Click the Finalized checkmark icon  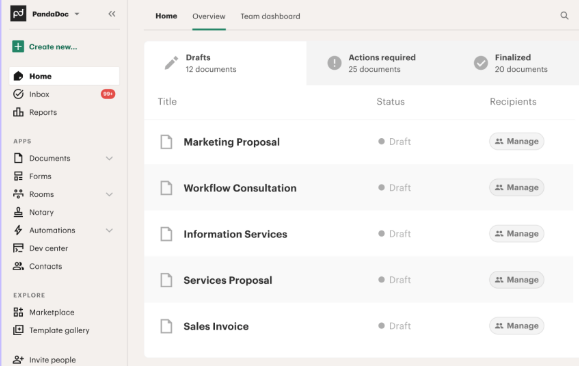click(x=481, y=63)
